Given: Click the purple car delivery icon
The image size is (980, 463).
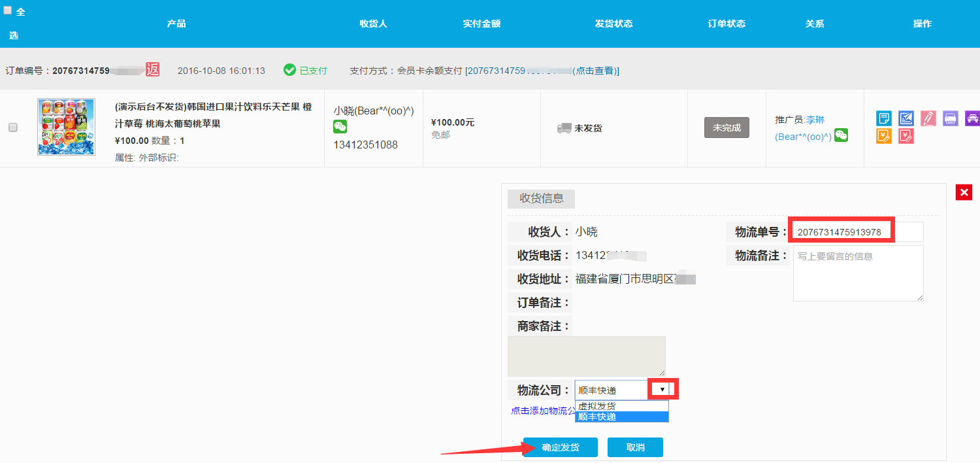Looking at the screenshot, I should click(x=972, y=118).
